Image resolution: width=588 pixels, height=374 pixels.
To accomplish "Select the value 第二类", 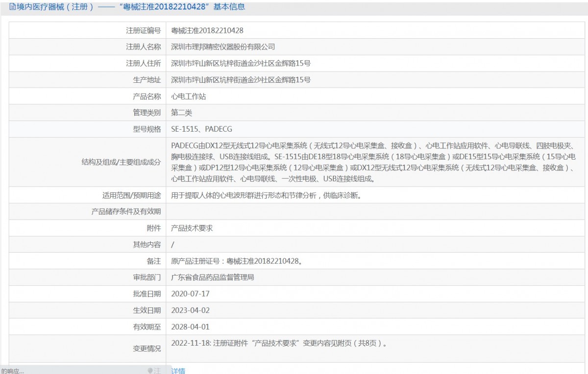I will tap(181, 113).
